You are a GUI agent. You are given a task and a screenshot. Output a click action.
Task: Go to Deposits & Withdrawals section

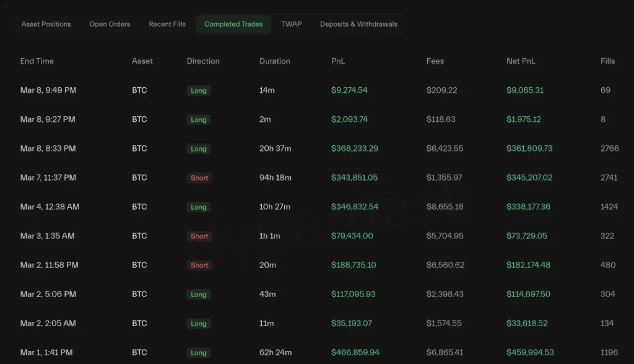(357, 24)
